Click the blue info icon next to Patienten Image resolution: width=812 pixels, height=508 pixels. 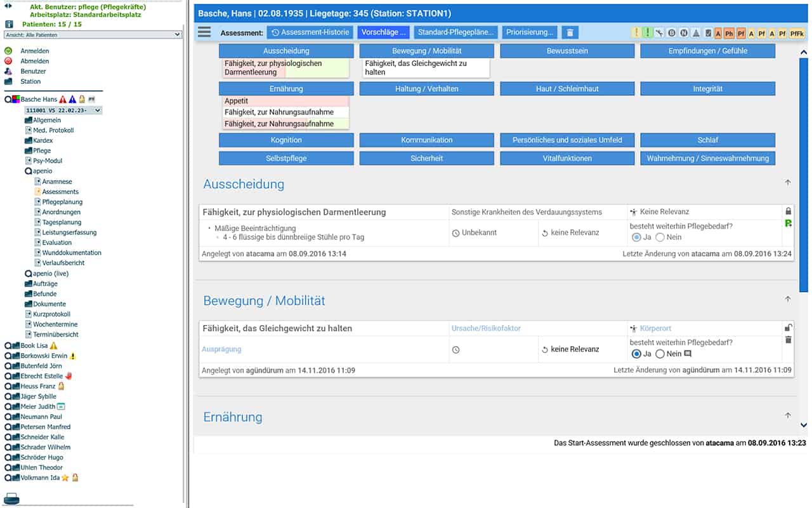tap(9, 24)
